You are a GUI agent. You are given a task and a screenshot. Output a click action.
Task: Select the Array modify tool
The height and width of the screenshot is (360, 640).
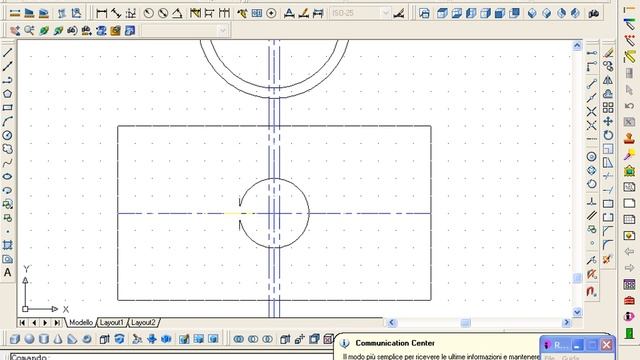[x=608, y=107]
